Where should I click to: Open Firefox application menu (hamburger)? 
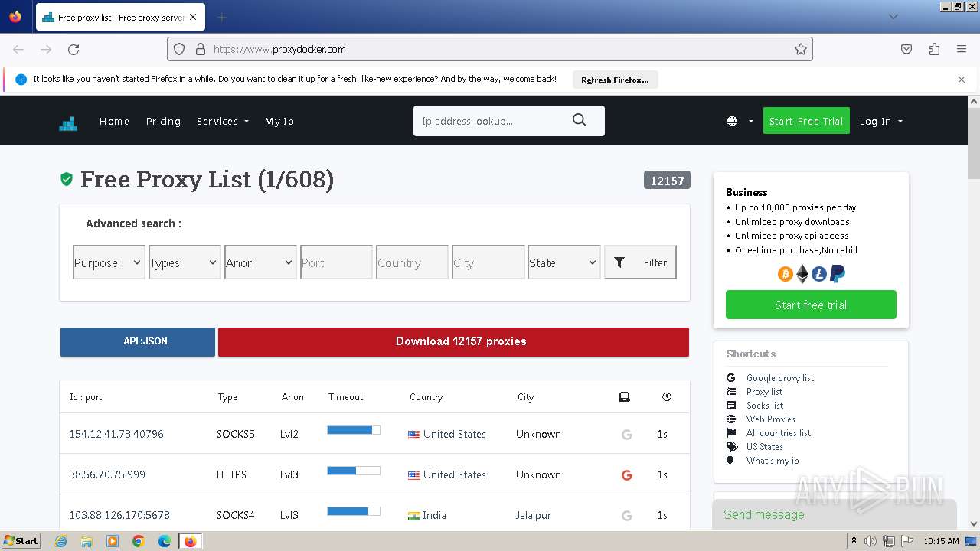click(x=962, y=49)
